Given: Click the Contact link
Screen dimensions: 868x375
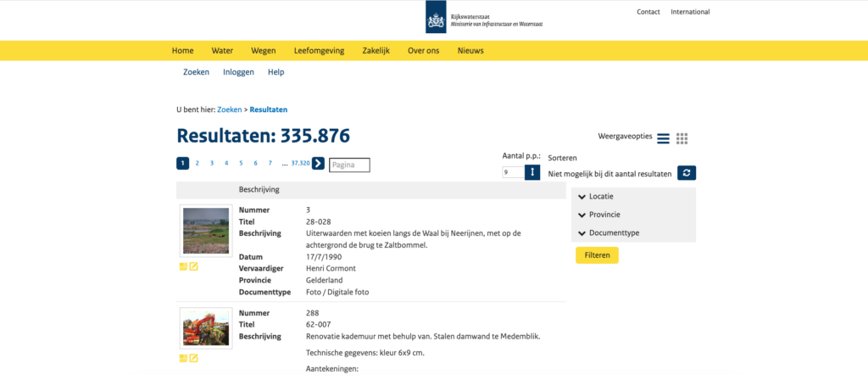Looking at the screenshot, I should click(x=648, y=12).
